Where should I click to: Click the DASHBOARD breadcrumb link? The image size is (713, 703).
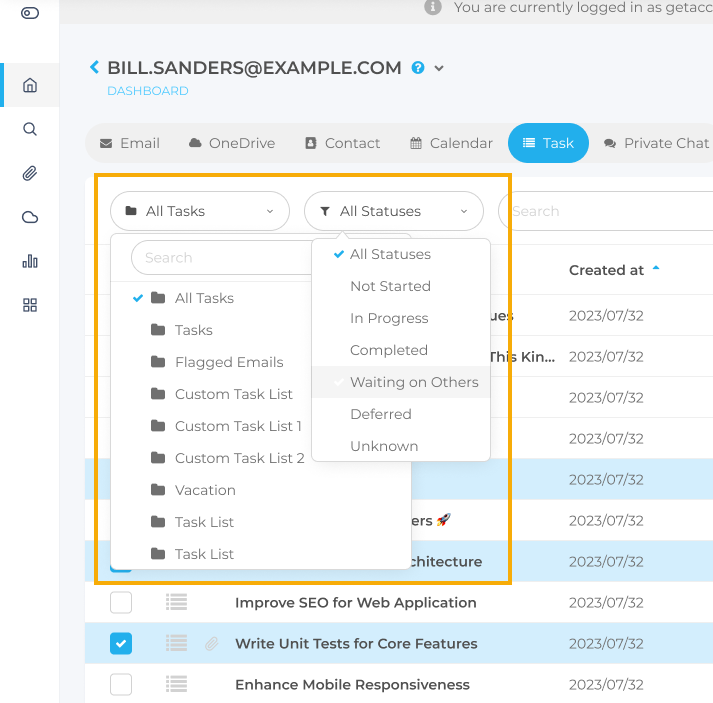coord(147,91)
